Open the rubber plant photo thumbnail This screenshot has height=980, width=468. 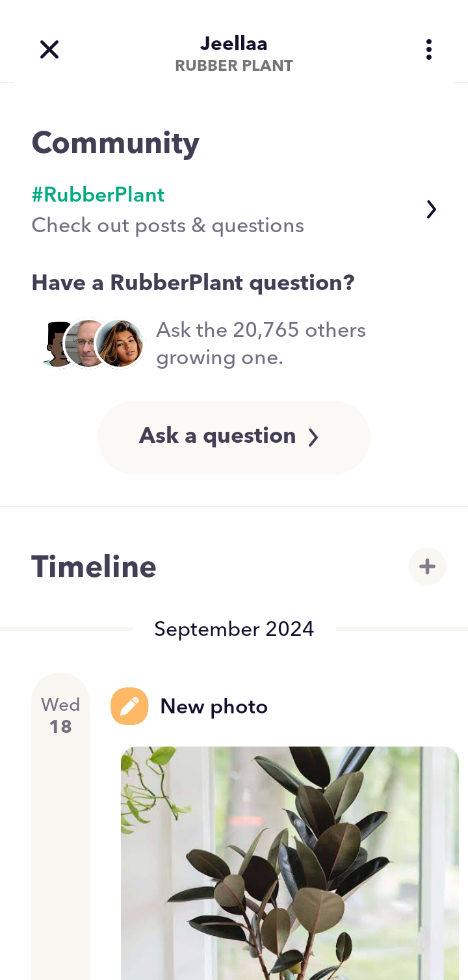point(290,863)
